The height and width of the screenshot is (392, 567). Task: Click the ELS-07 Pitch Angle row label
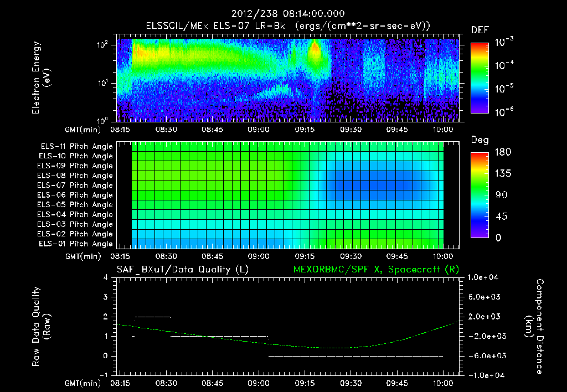pos(75,185)
